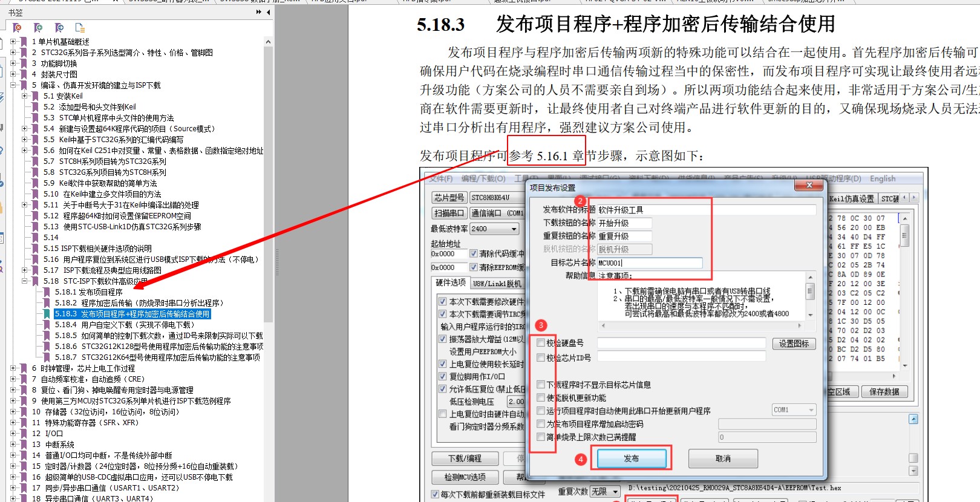This screenshot has width=980, height=502.
Task: Open bookmark 4 封装尺寸图
Action: point(54,74)
